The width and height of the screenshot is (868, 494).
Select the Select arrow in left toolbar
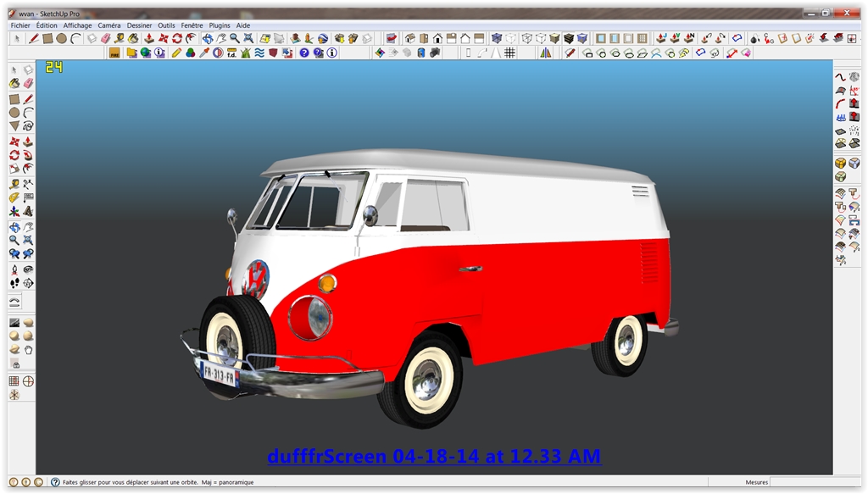click(14, 69)
